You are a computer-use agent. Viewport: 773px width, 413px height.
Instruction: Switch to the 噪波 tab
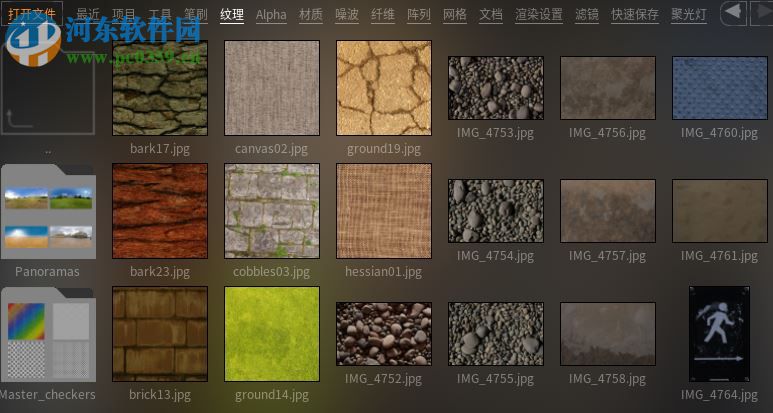(347, 15)
